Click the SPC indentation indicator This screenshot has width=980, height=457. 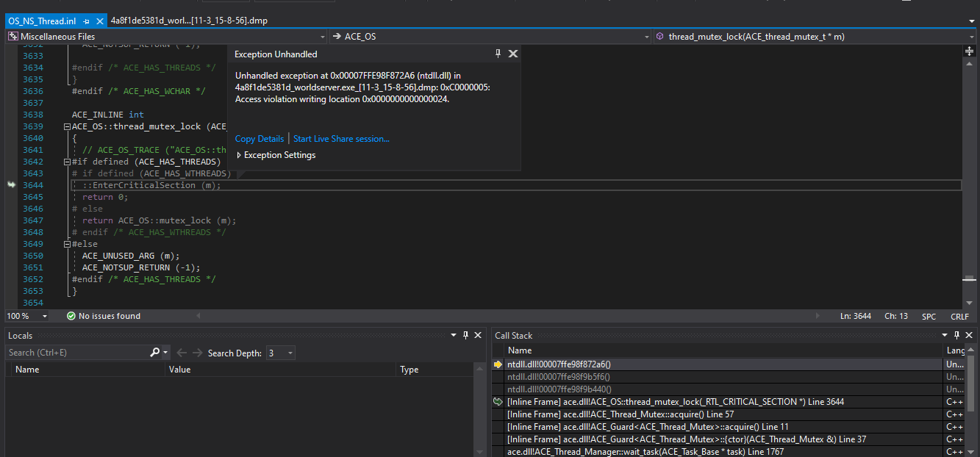(x=929, y=316)
